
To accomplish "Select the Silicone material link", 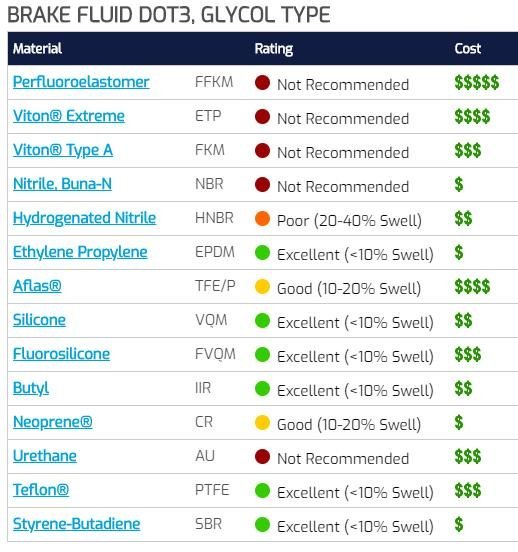I will coord(39,320).
